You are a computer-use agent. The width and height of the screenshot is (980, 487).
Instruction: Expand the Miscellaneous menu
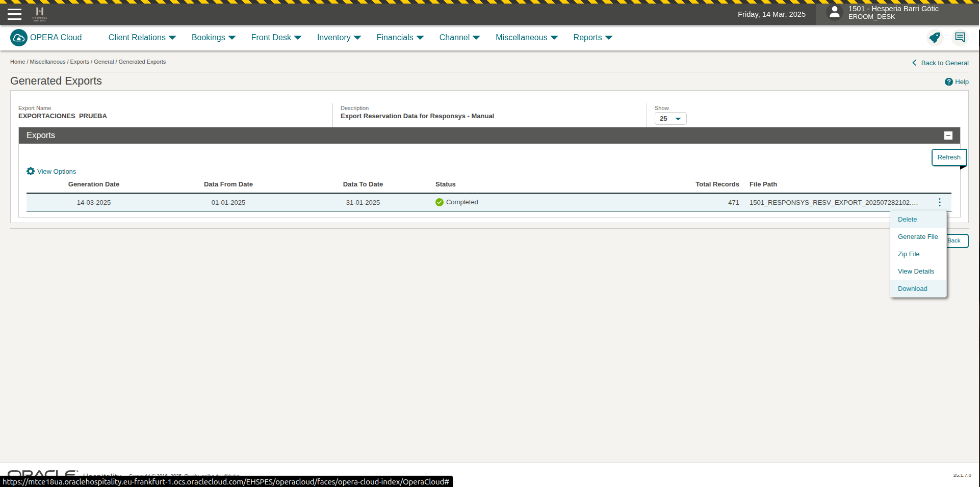coord(526,38)
